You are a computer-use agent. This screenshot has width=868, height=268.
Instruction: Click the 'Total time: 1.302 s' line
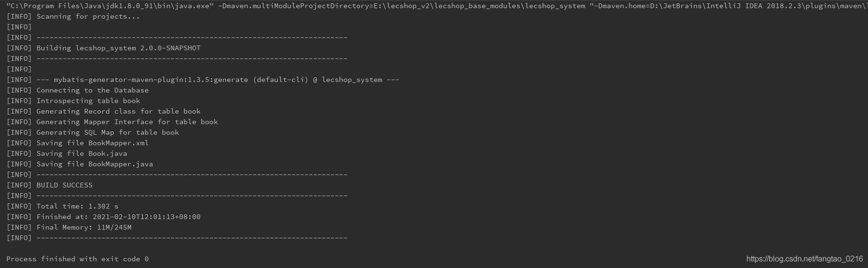click(x=77, y=206)
